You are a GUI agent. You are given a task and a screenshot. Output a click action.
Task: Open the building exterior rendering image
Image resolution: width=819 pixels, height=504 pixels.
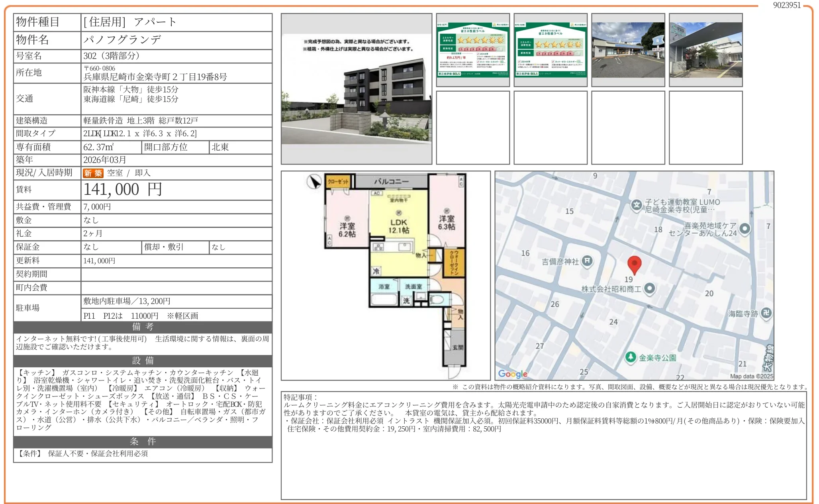click(x=356, y=89)
